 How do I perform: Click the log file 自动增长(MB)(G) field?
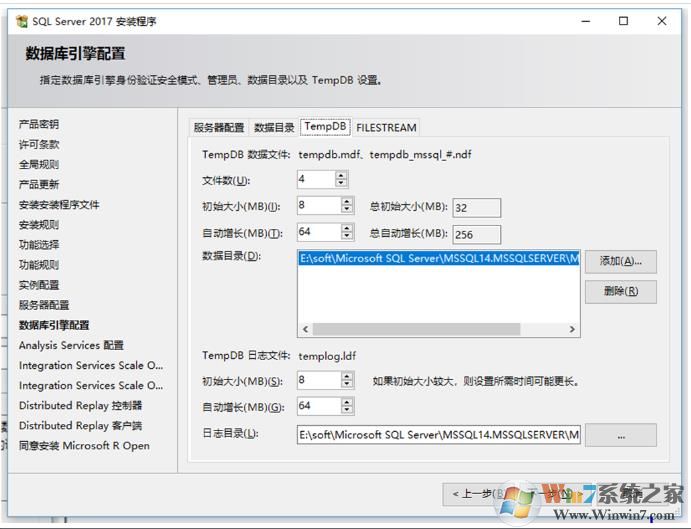pos(319,406)
